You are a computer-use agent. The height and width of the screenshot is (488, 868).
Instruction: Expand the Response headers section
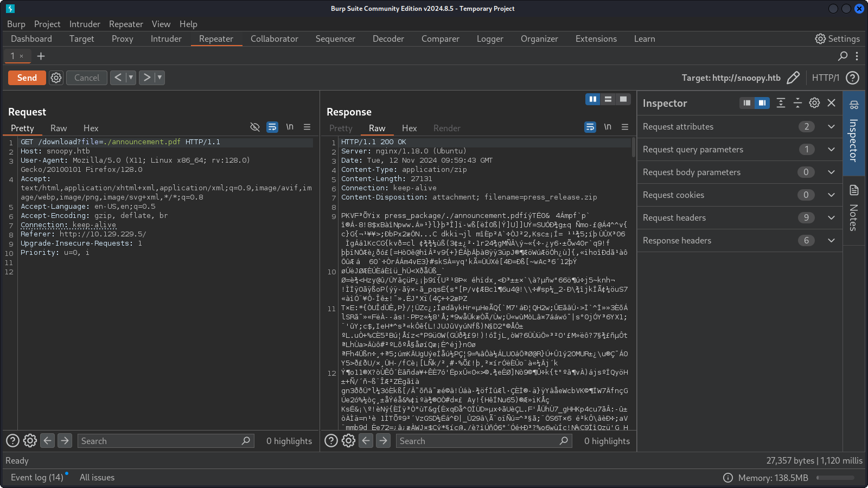[831, 240]
